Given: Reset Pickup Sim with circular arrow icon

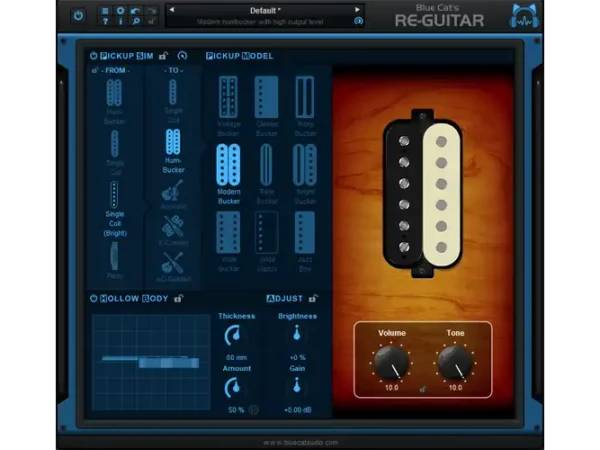Looking at the screenshot, I should [183, 55].
